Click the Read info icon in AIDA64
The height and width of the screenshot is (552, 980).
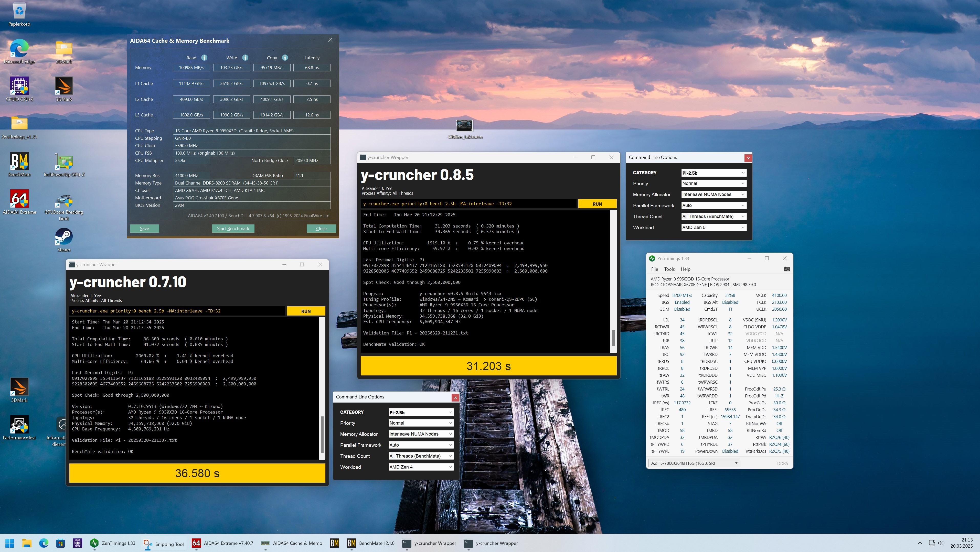[204, 58]
